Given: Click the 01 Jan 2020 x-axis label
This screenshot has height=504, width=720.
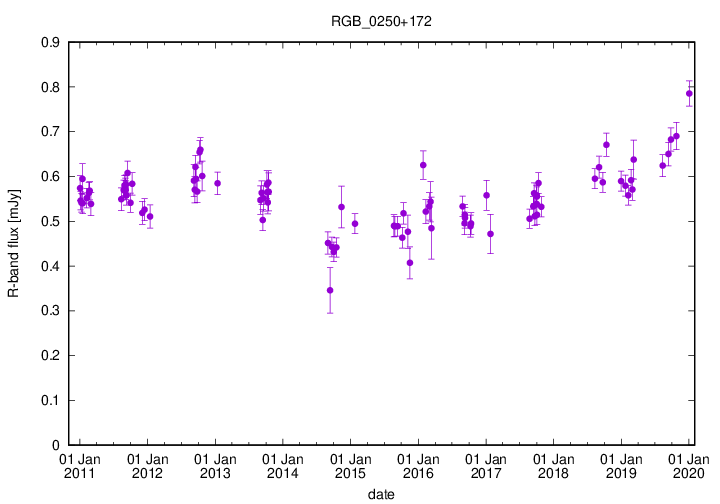Looking at the screenshot, I should point(689,464).
